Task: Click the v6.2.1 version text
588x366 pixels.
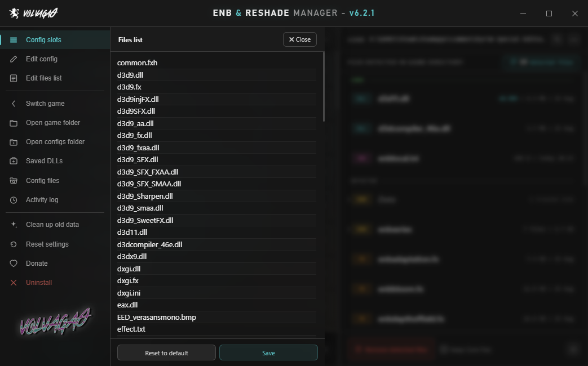Action: (362, 13)
